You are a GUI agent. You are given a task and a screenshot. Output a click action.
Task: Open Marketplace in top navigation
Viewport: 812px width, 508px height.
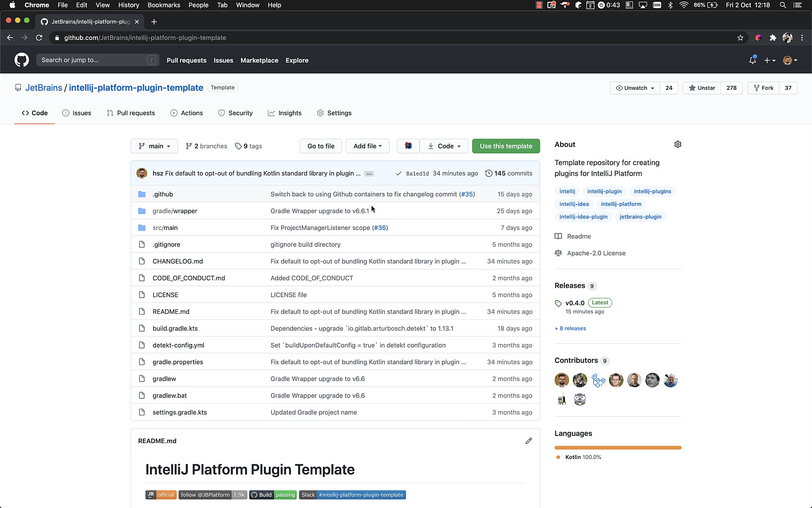coord(259,60)
